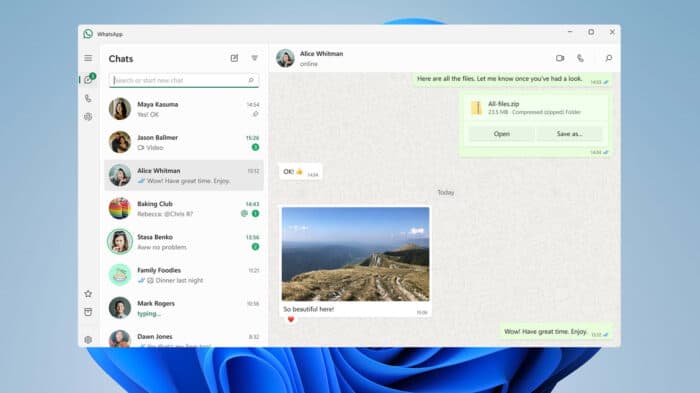700x393 pixels.
Task: Click the heart reaction under photo
Action: pyautogui.click(x=291, y=319)
